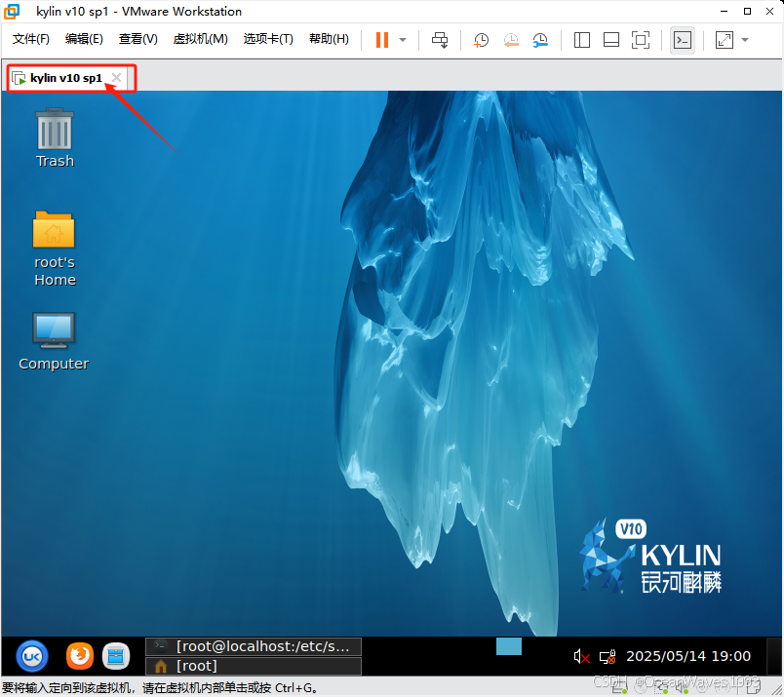
Task: Click the 2025/05/14 19:00 clock
Action: tap(688, 656)
